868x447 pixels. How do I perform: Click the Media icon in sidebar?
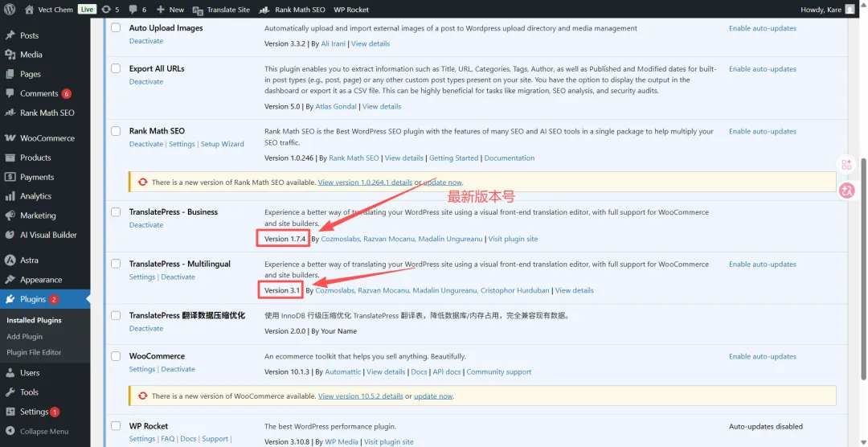pos(10,55)
